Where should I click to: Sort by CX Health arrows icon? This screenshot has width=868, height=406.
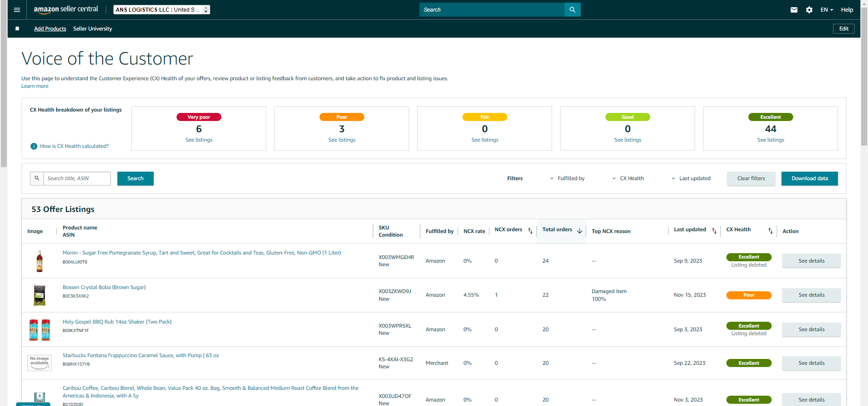[770, 231]
